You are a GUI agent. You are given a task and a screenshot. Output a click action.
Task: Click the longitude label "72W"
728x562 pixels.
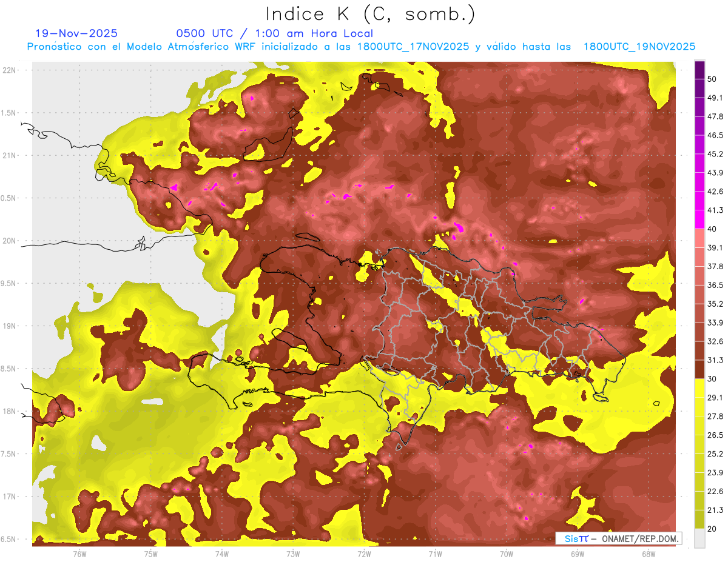pyautogui.click(x=364, y=554)
